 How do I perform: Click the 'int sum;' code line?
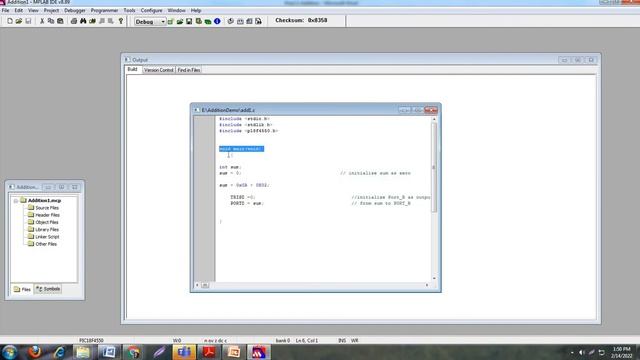pos(230,167)
